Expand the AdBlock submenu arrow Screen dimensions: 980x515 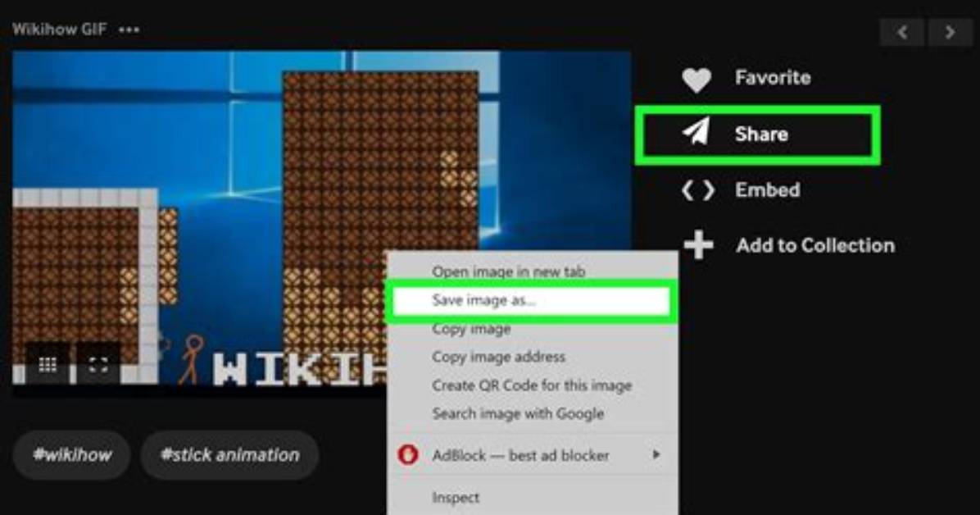[656, 454]
